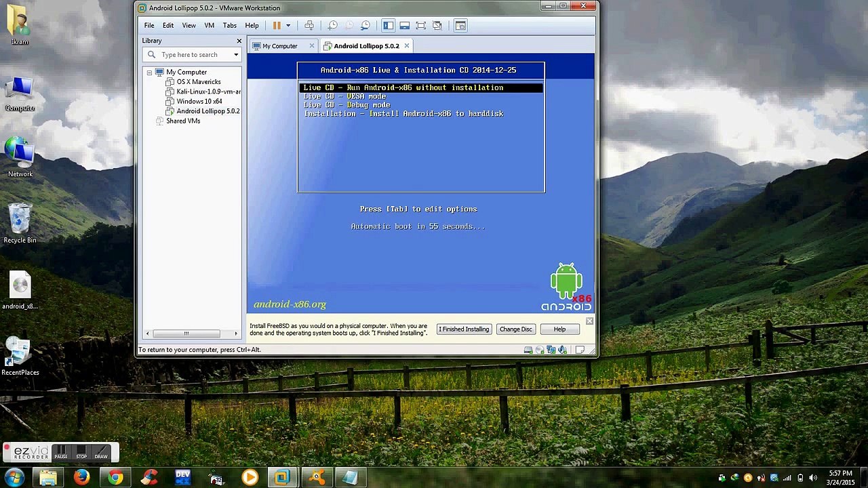Open the View menu

click(189, 25)
